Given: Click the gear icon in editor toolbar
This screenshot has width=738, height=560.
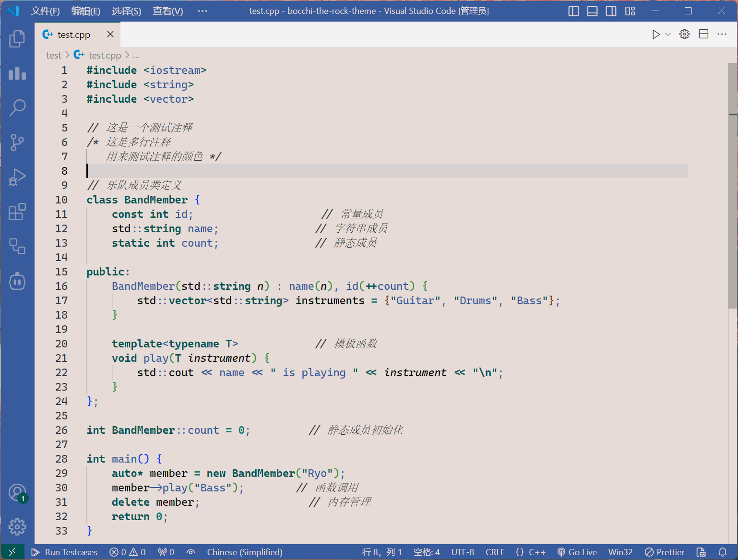Looking at the screenshot, I should [x=685, y=34].
